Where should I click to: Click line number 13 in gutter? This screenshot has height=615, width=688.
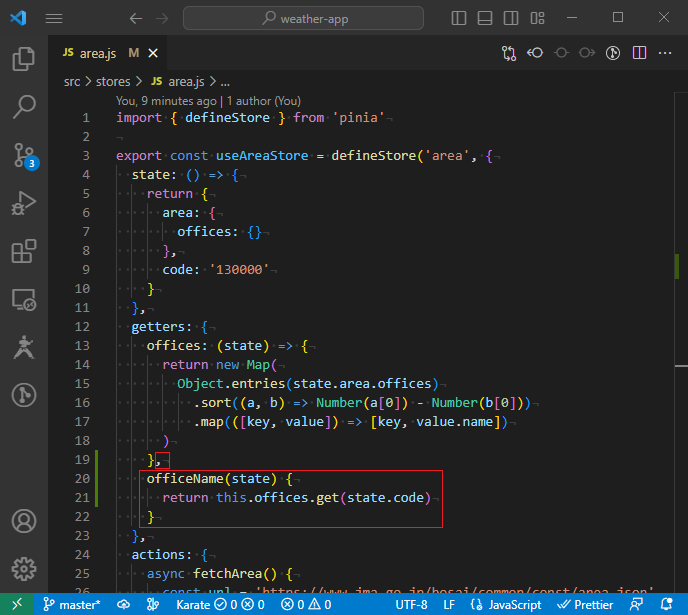tap(82, 346)
